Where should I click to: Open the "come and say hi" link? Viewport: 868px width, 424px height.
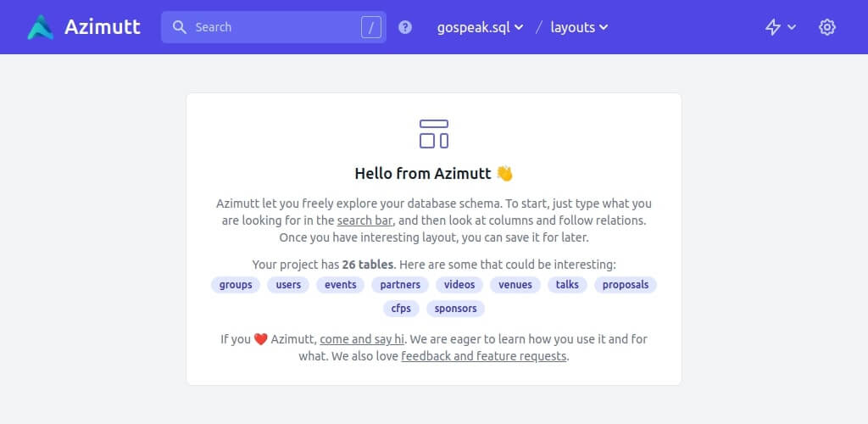pos(362,339)
